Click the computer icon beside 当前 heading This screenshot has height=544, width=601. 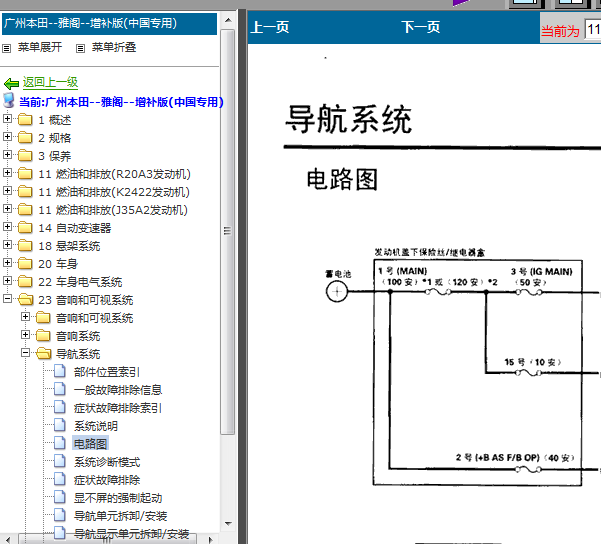[9, 100]
